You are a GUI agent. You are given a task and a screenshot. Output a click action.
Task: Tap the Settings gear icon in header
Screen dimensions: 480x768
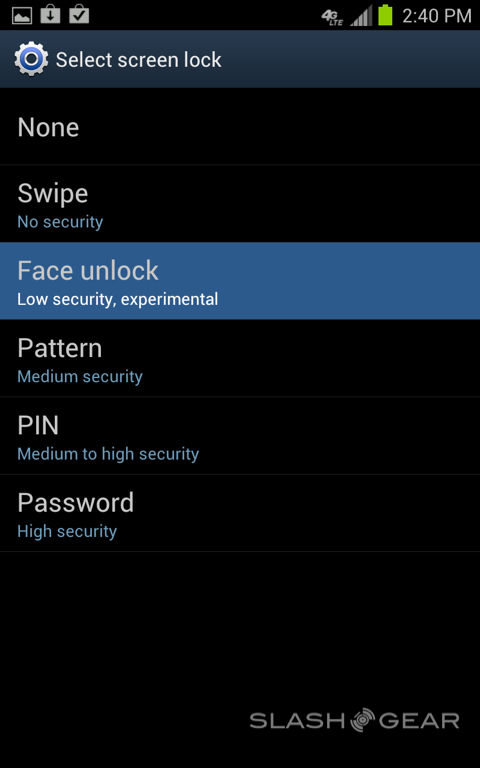click(x=31, y=59)
